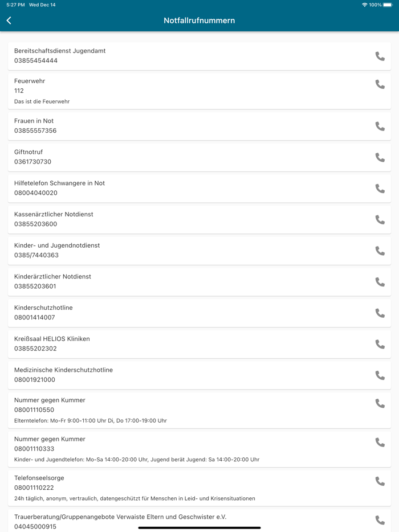Tap the phone icon beside Kinderschutzhotline
This screenshot has width=399, height=532.
click(380, 313)
